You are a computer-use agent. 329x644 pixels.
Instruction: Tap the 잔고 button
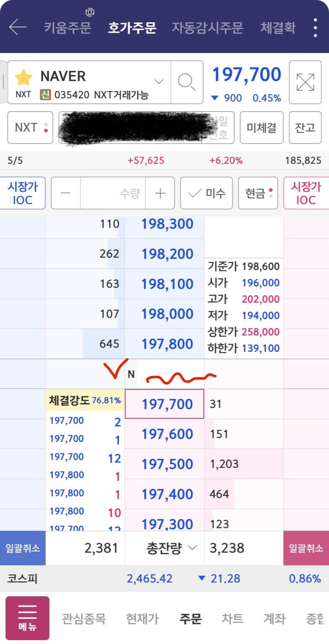[305, 127]
